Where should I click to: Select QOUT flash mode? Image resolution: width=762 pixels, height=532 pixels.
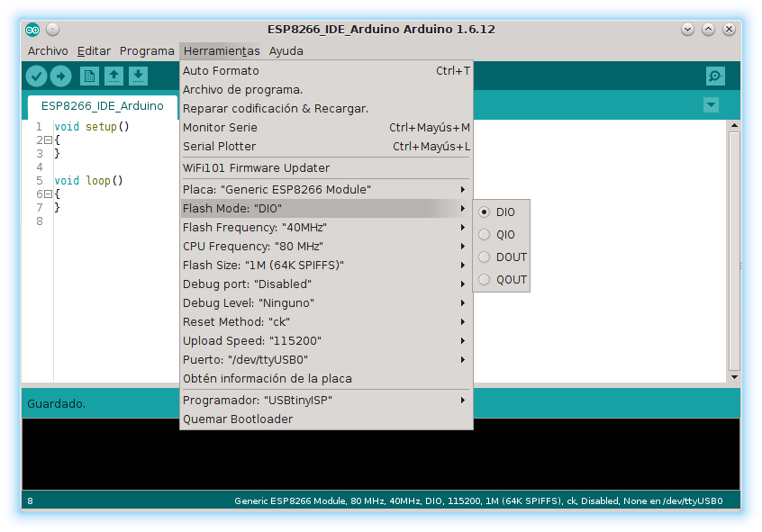(501, 280)
